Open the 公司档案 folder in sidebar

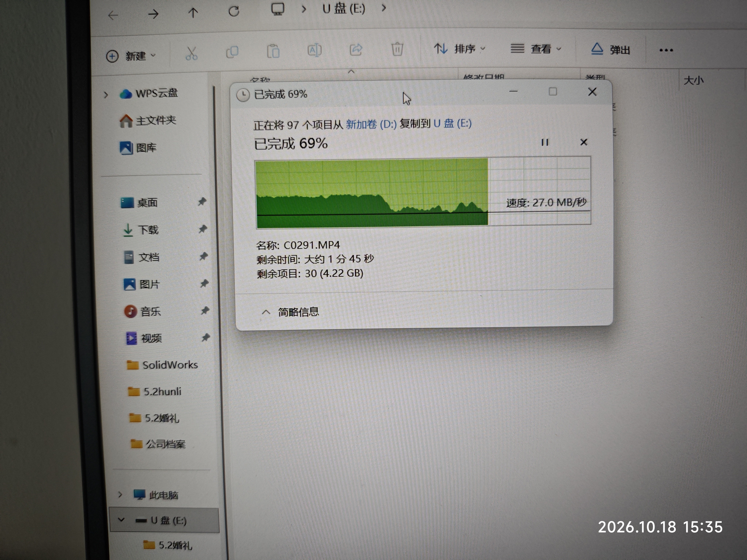[158, 444]
